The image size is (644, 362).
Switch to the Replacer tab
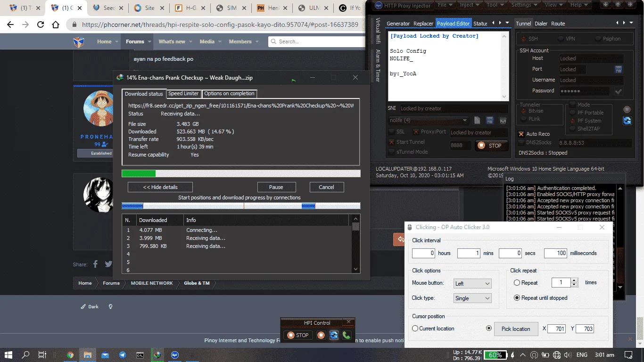[x=423, y=24]
